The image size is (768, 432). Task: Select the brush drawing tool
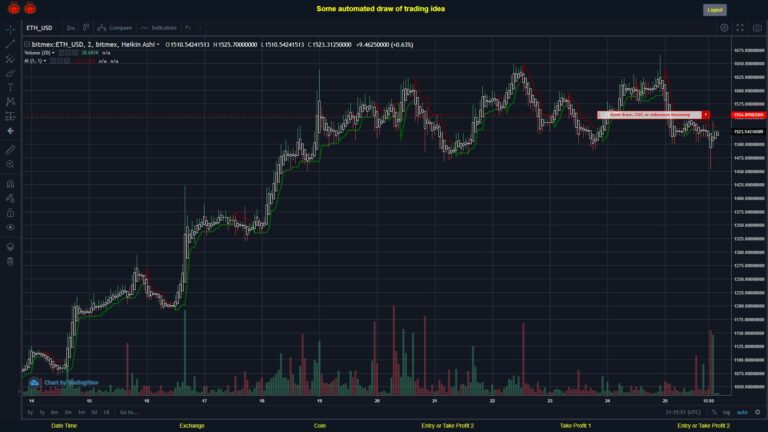pos(10,73)
